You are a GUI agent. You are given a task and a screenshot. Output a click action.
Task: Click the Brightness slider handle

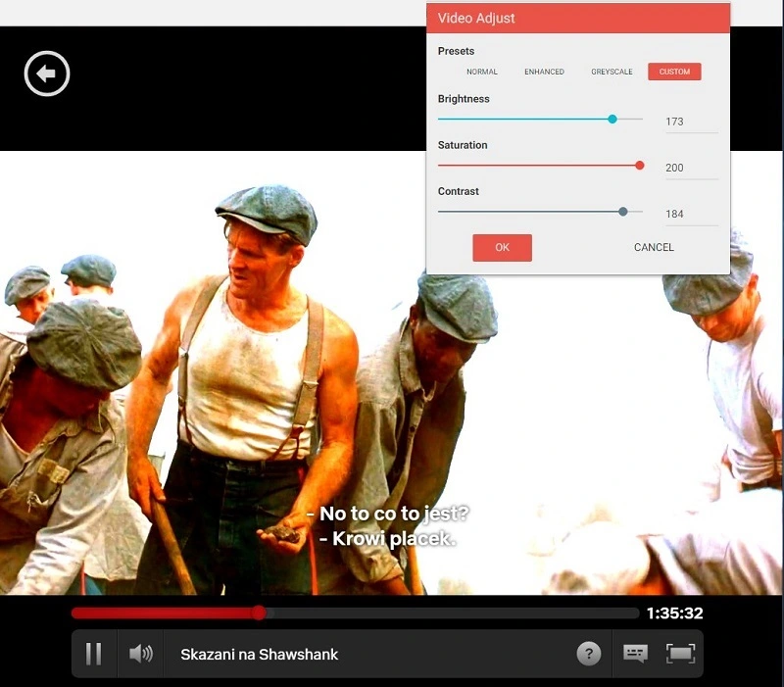(612, 119)
